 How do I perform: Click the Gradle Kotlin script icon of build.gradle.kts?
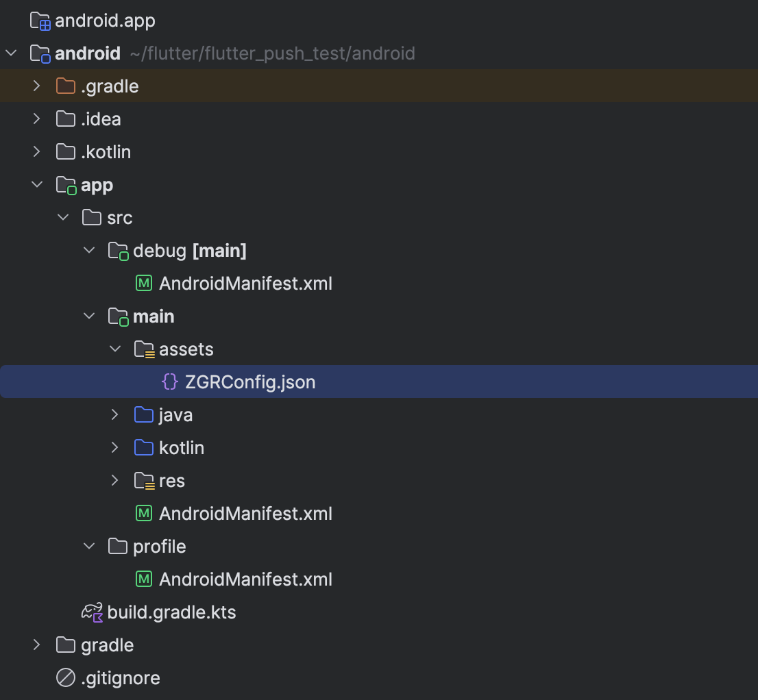(93, 612)
